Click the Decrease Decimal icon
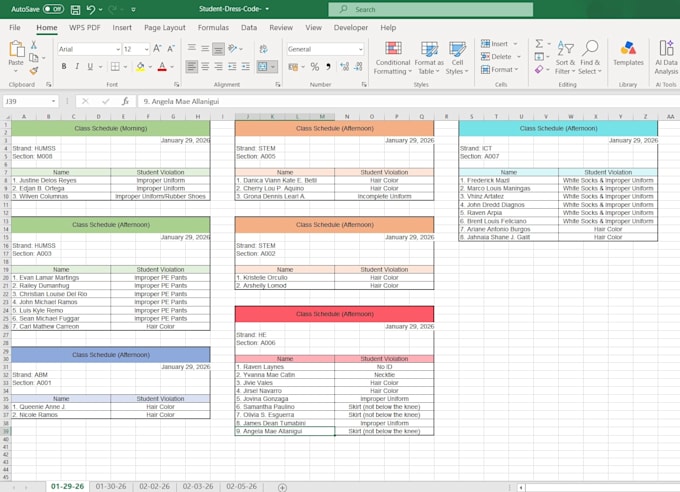This screenshot has width=680, height=492. pyautogui.click(x=358, y=66)
